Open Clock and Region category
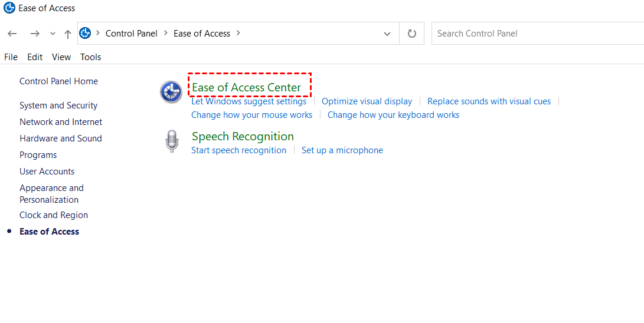The height and width of the screenshot is (323, 644). pos(54,215)
